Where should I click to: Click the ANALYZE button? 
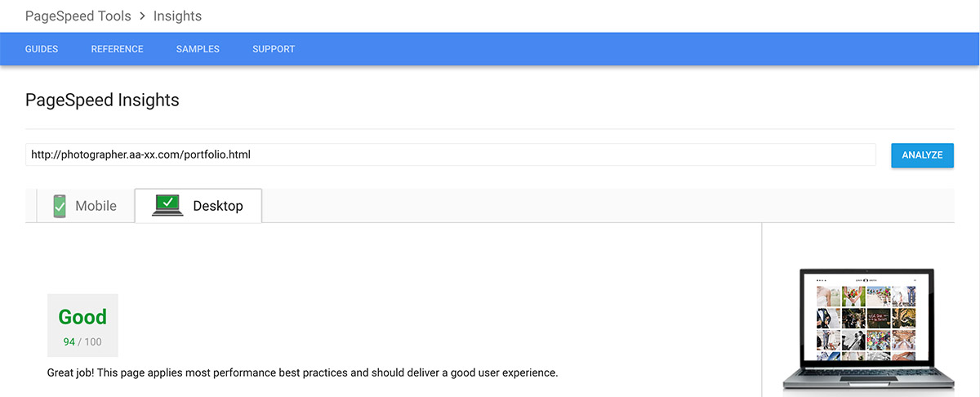click(x=922, y=154)
